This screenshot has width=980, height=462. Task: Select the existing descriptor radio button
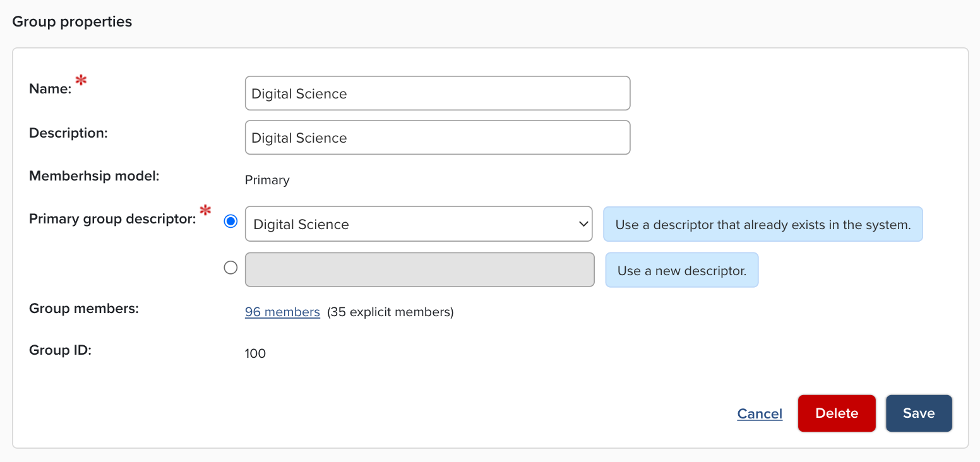click(231, 222)
